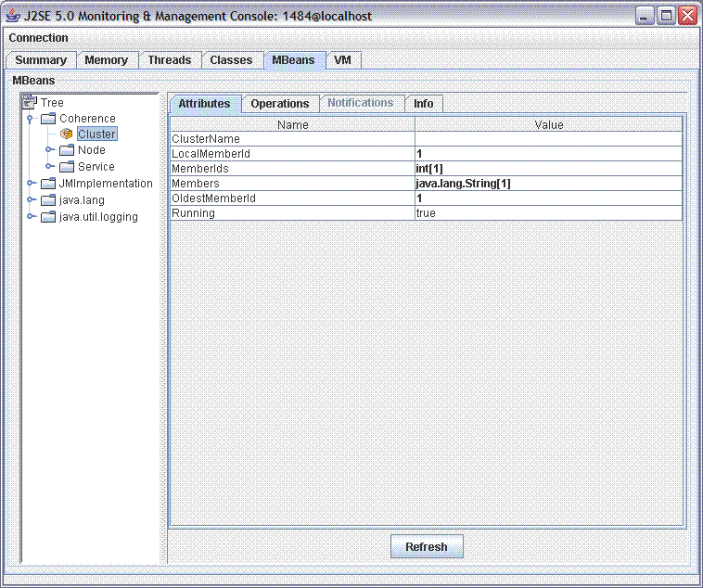Image resolution: width=703 pixels, height=588 pixels.
Task: Select the Service tree label
Action: pos(96,166)
